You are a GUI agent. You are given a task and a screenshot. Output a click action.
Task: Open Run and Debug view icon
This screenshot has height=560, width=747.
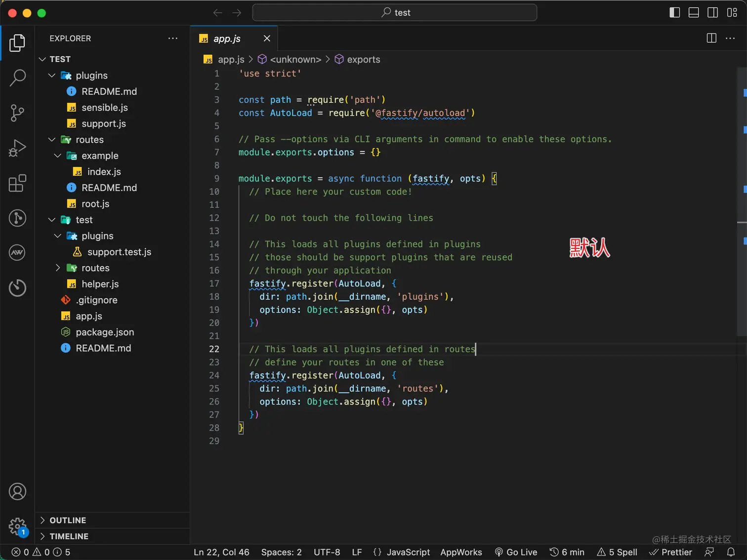(x=17, y=148)
